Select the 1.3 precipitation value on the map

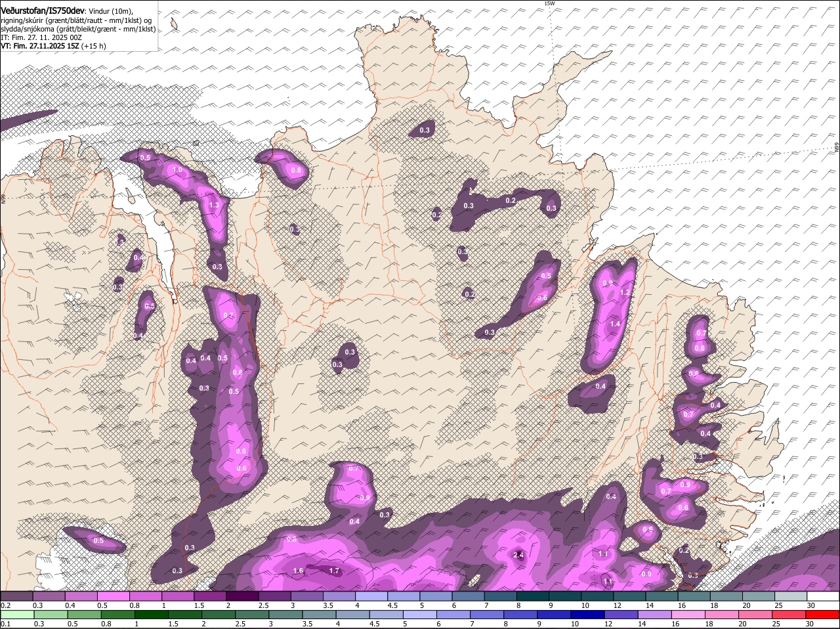pos(214,205)
